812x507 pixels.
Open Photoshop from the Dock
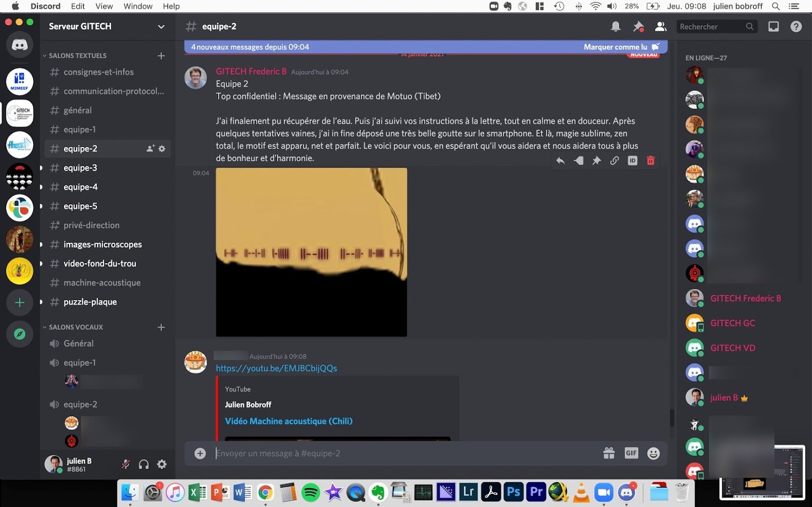point(513,492)
